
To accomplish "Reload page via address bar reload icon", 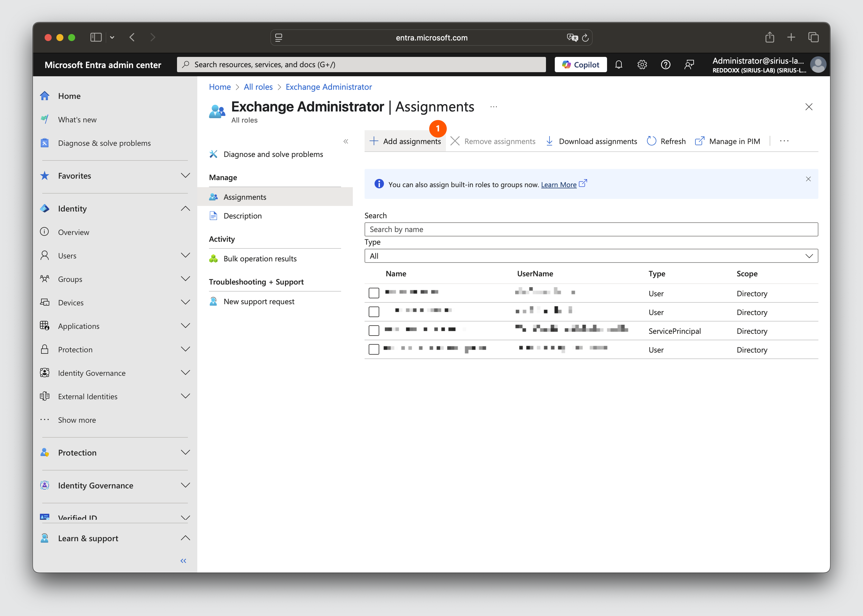I will coord(585,38).
